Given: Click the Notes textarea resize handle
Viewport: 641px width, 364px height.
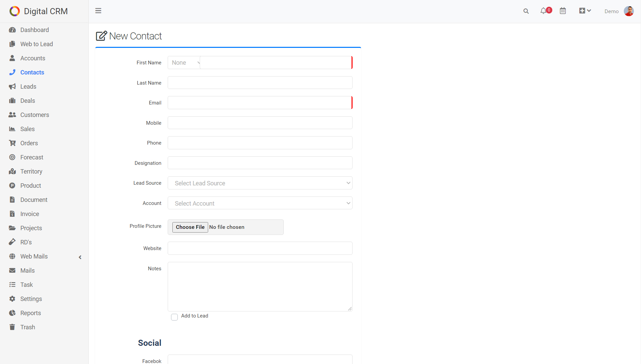Looking at the screenshot, I should [350, 309].
